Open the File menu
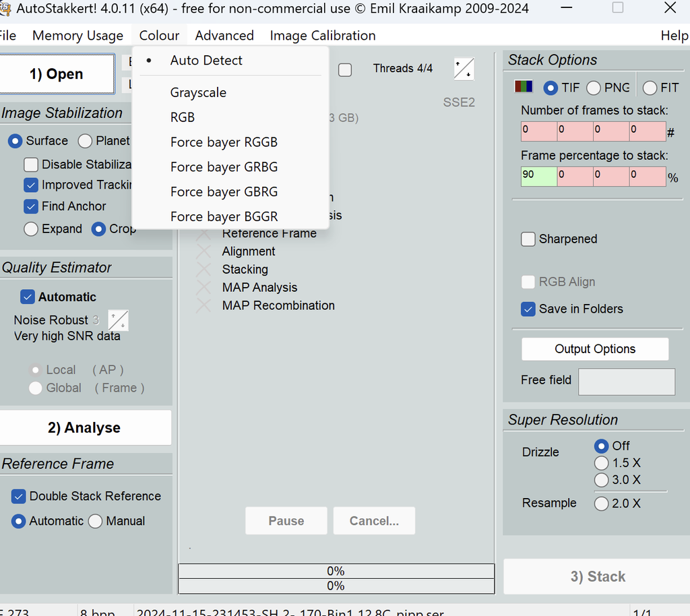The height and width of the screenshot is (616, 690). [8, 35]
